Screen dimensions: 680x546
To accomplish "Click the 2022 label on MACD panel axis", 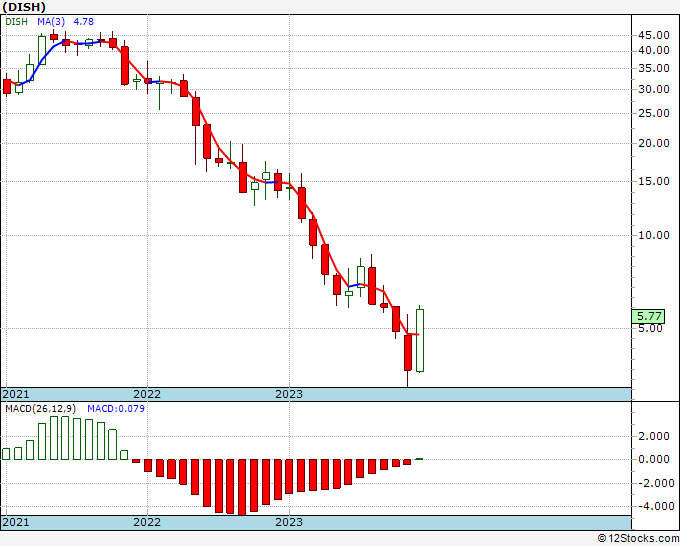I will point(147,522).
